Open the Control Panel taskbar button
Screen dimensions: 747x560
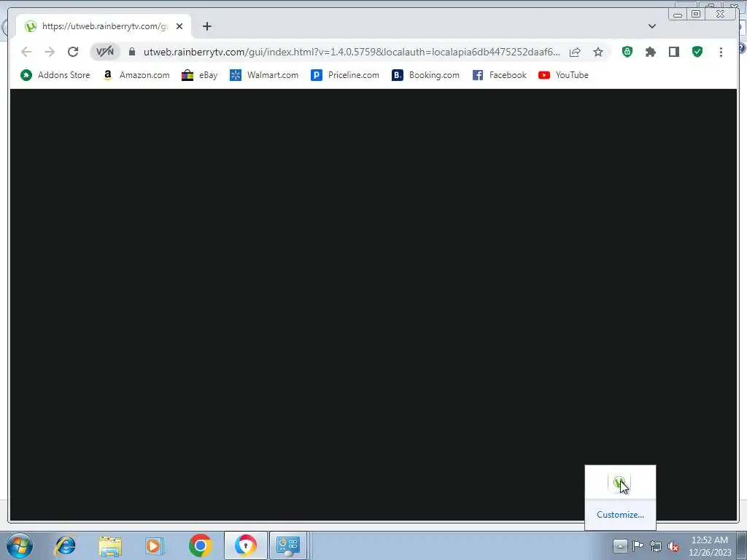(x=288, y=545)
